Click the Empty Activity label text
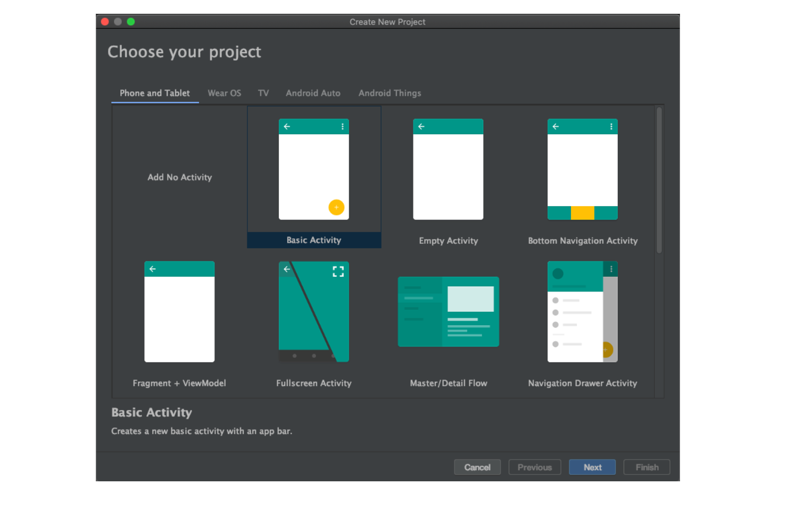 tap(449, 241)
